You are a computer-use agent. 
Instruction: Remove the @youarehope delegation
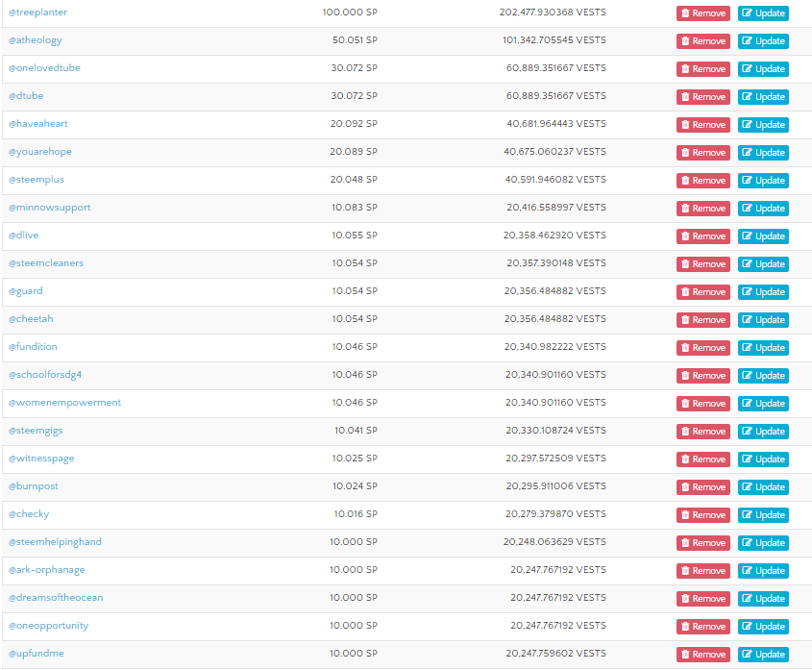(703, 153)
